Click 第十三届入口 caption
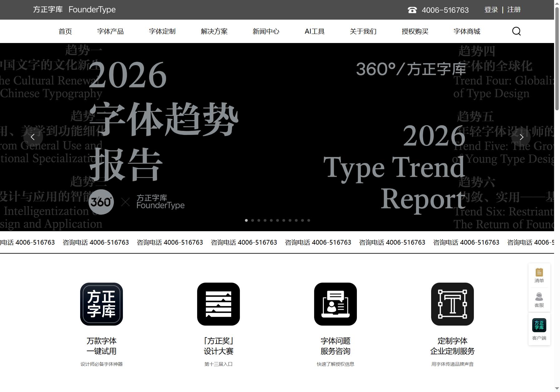This screenshot has height=392, width=560. (218, 364)
